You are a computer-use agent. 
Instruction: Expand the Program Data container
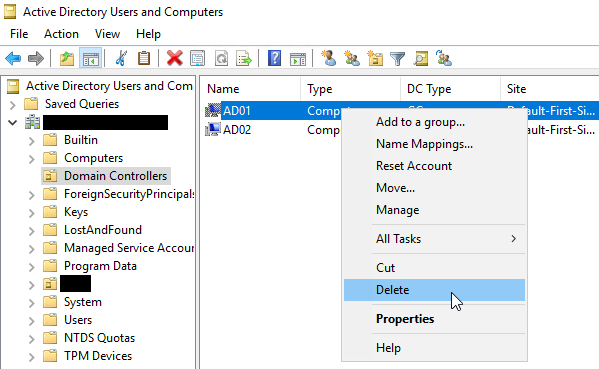click(31, 266)
